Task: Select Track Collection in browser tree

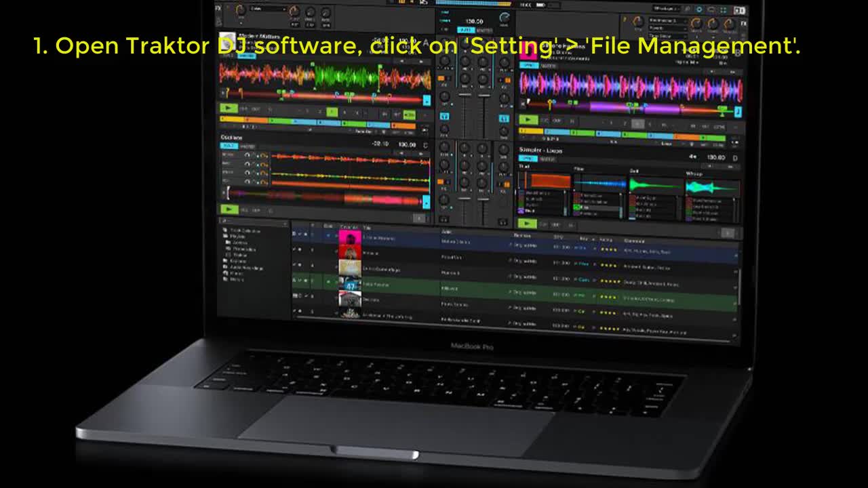Action: coord(245,231)
